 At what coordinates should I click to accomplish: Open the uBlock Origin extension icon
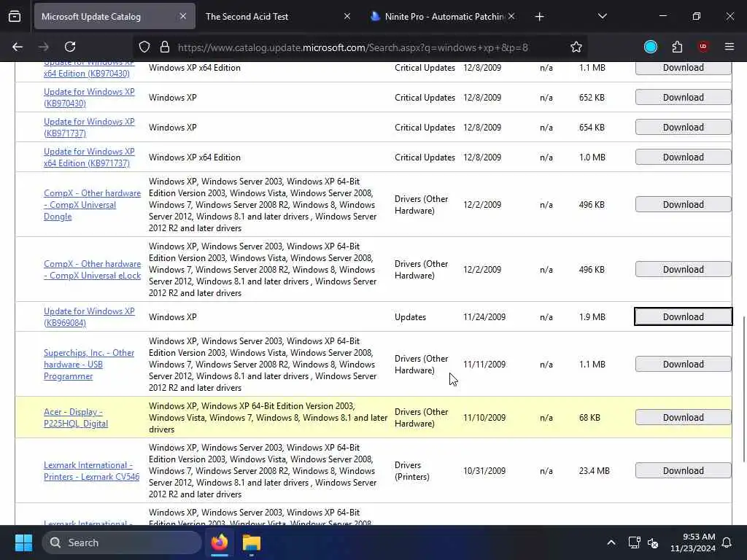[x=703, y=47]
